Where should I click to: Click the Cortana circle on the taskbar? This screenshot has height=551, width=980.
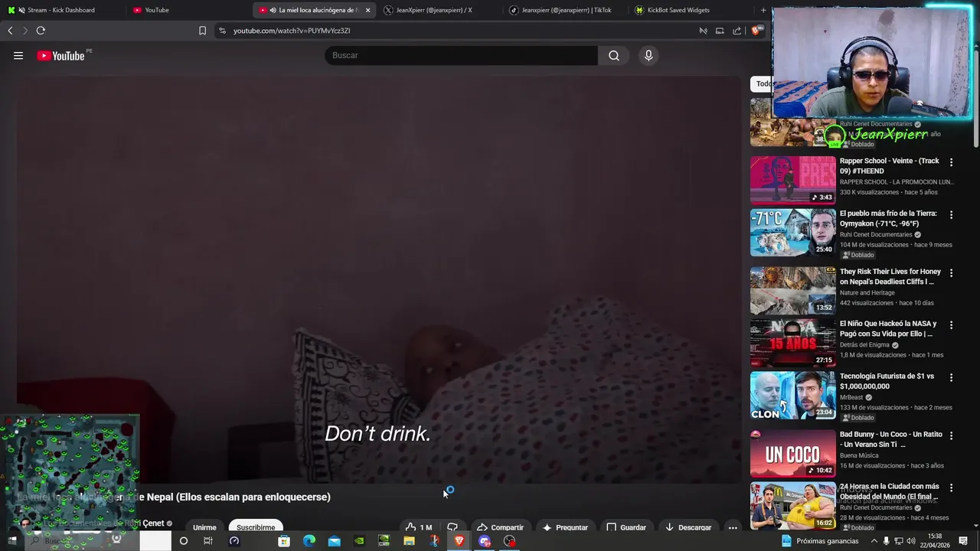coord(183,541)
